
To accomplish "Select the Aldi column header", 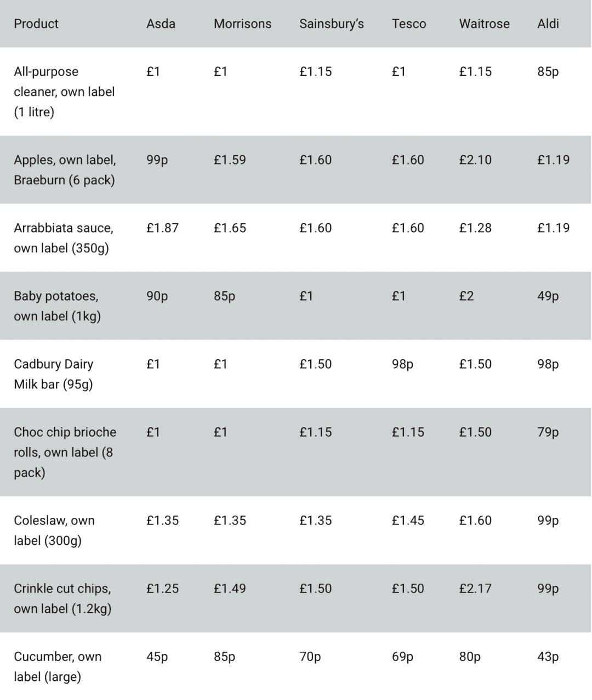I will [548, 24].
